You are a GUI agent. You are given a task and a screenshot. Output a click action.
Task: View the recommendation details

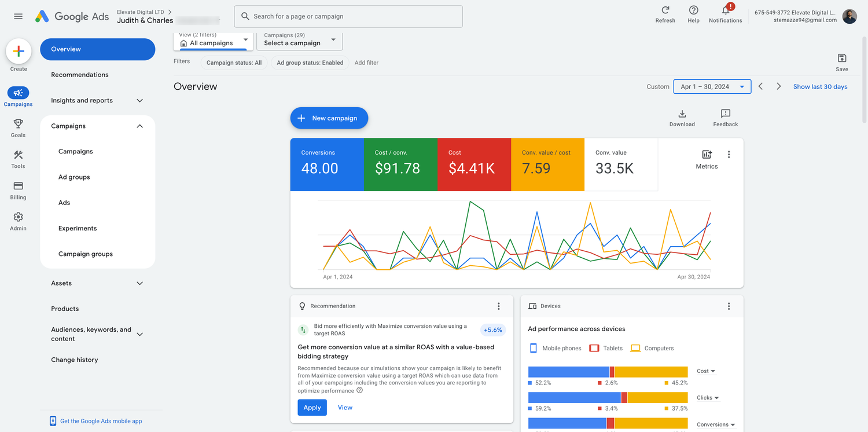(x=345, y=408)
